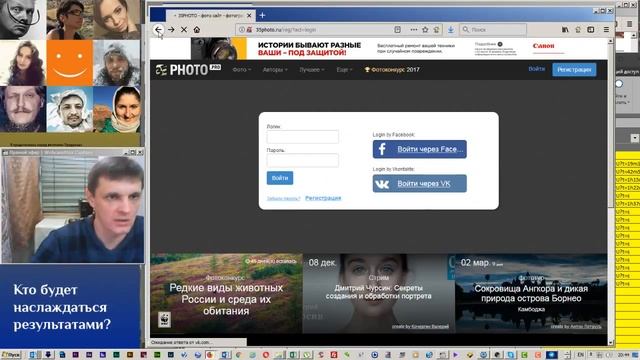Expand the Ещё navigation dropdown
This screenshot has width=640, height=360.
coord(344,70)
